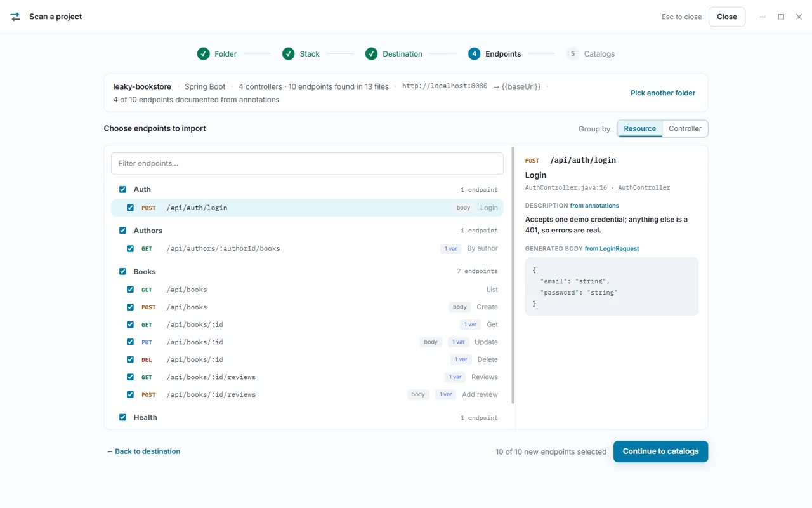Viewport: 812px width, 508px height.
Task: Click Continue to catalogs button
Action: click(x=660, y=451)
